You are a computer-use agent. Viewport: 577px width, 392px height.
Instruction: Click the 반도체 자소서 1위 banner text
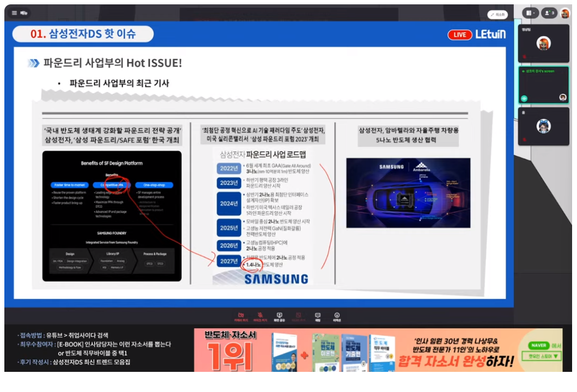tap(230, 351)
